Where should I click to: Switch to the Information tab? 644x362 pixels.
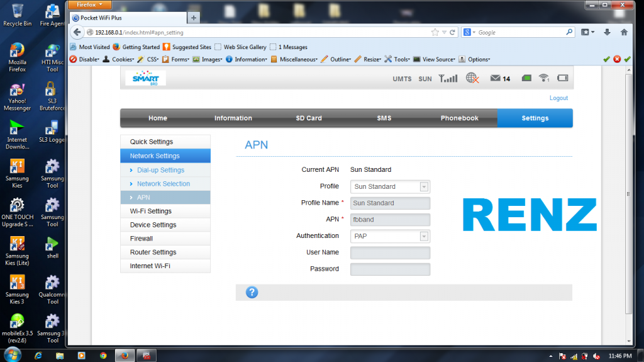tap(233, 118)
